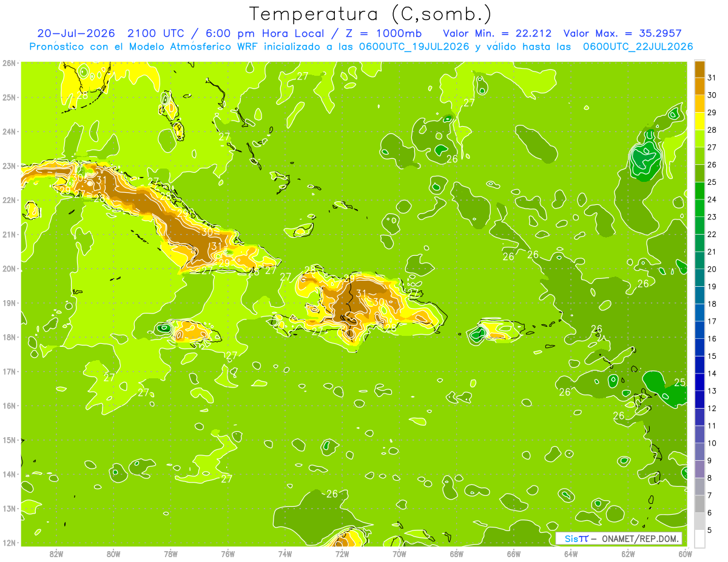Click the legend value 31 on color scale
Screen dimensions: 728x562
pos(712,78)
